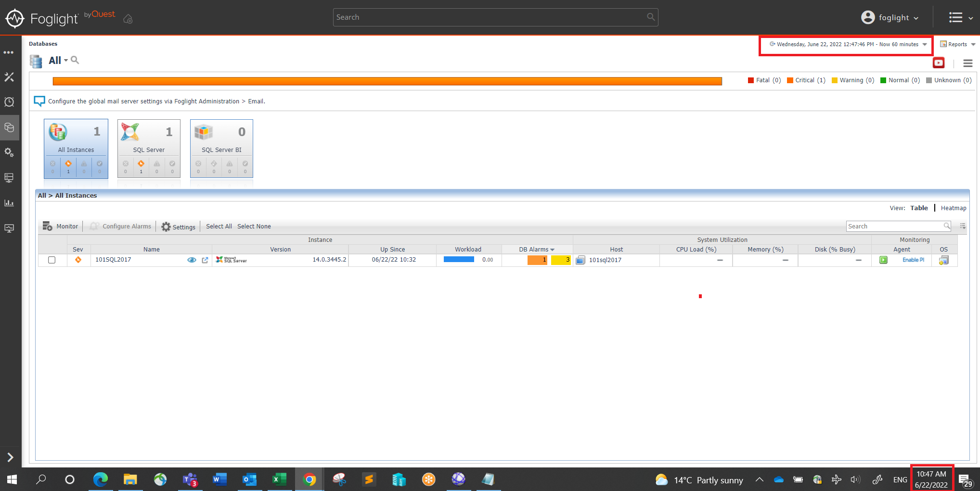Click the orange critical status bar
This screenshot has width=980, height=491.
387,81
